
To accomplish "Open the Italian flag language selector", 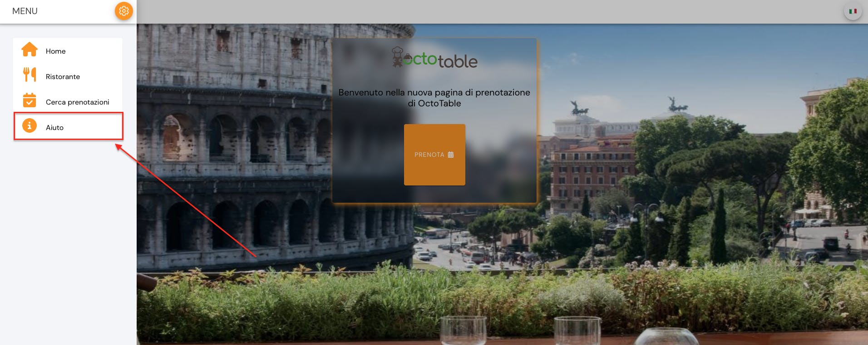I will point(853,11).
